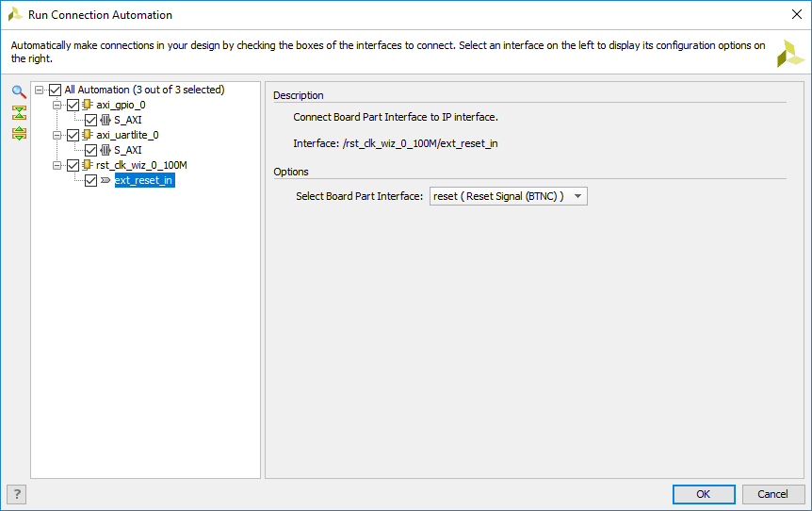Viewport: 812px width, 511px height.
Task: Toggle the S_AXI checkbox under axi_uartlite_0
Action: pyautogui.click(x=90, y=150)
